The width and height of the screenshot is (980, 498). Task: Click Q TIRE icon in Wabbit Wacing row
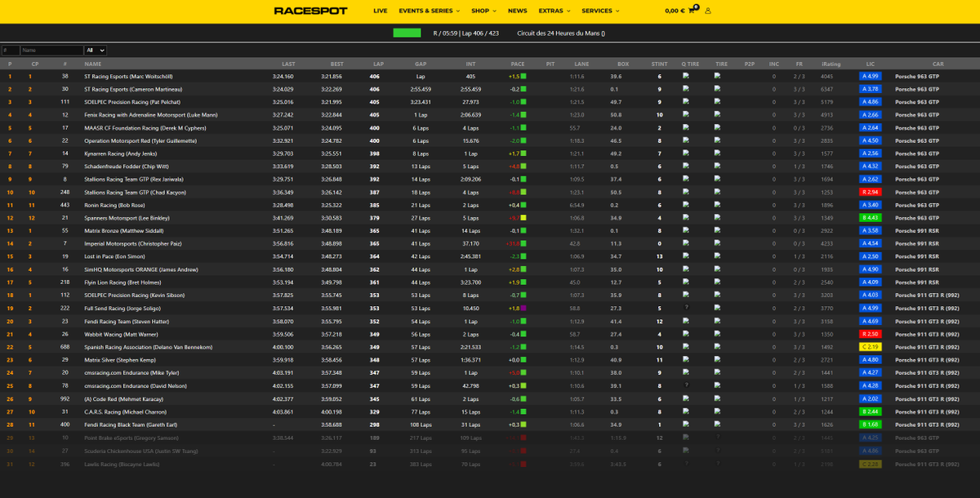point(686,334)
